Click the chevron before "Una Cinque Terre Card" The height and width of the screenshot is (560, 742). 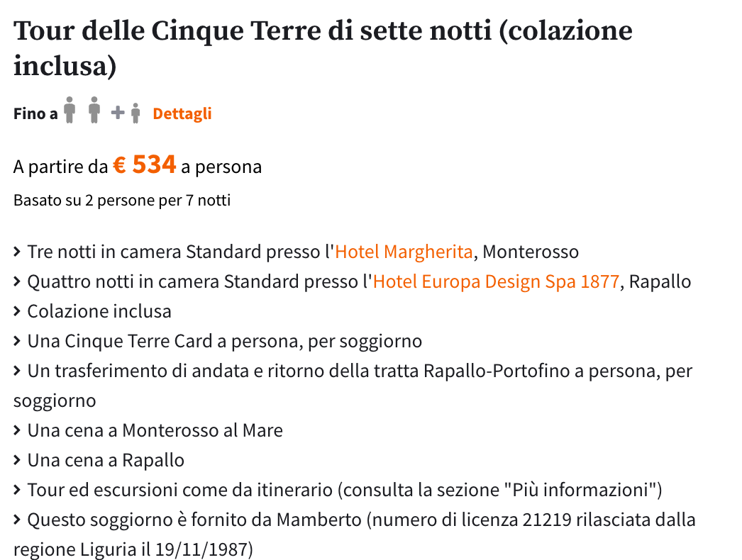click(18, 342)
